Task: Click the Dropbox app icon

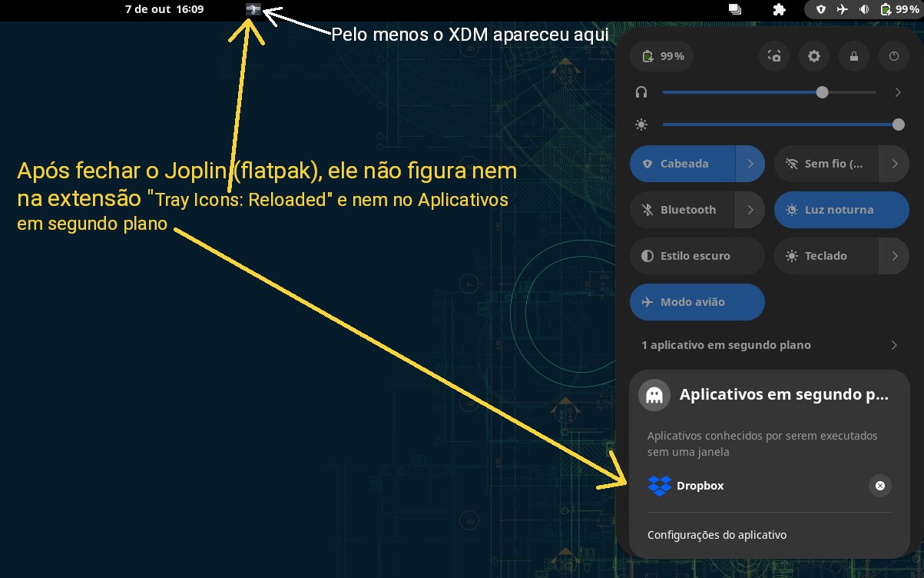Action: coord(659,486)
